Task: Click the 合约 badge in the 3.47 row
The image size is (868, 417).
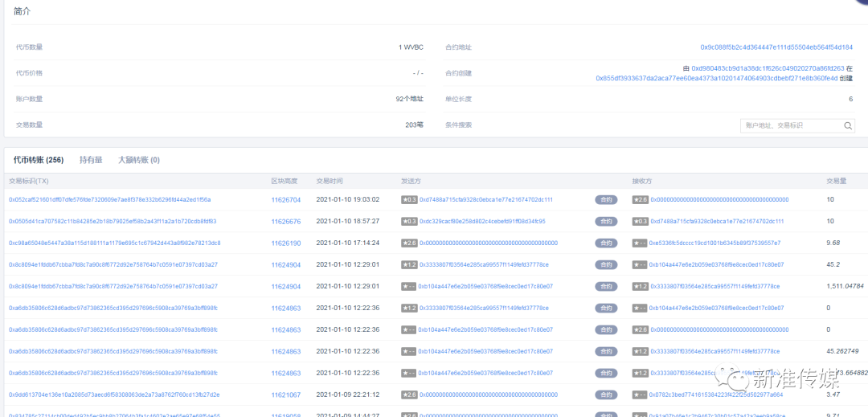Action: 606,395
